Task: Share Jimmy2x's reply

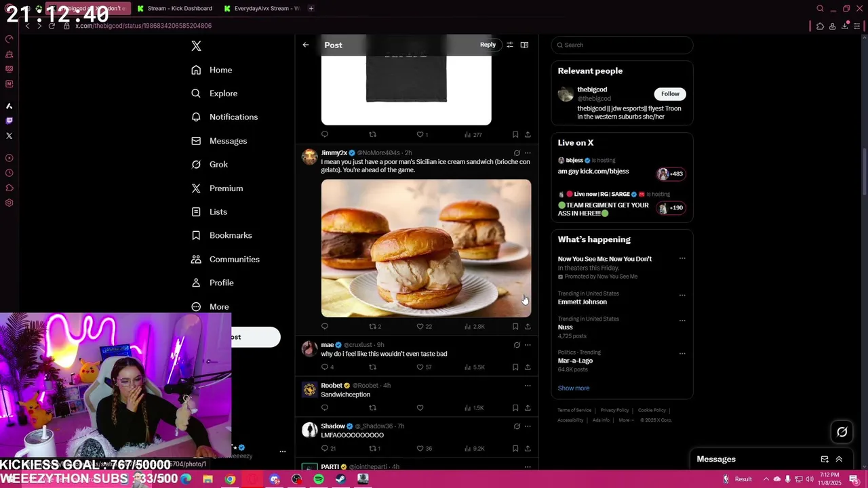Action: pos(528,327)
